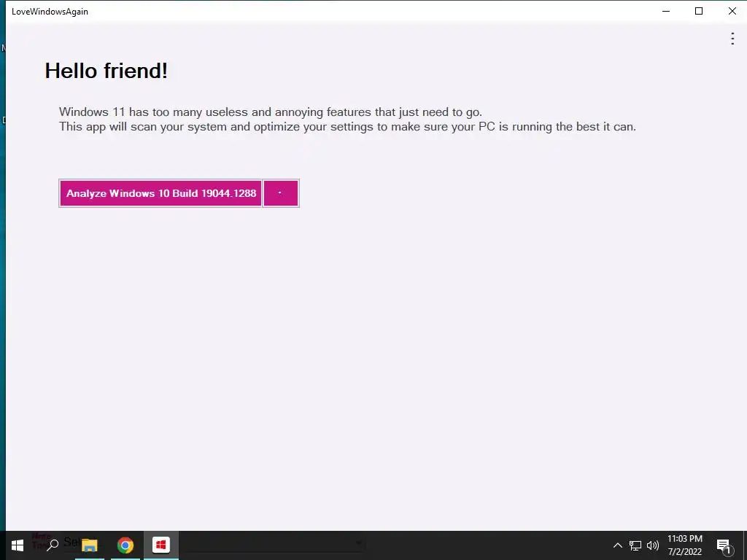Open the three-dot menu in LoveWindowsAgain
Screen dimensions: 747x560
[732, 39]
